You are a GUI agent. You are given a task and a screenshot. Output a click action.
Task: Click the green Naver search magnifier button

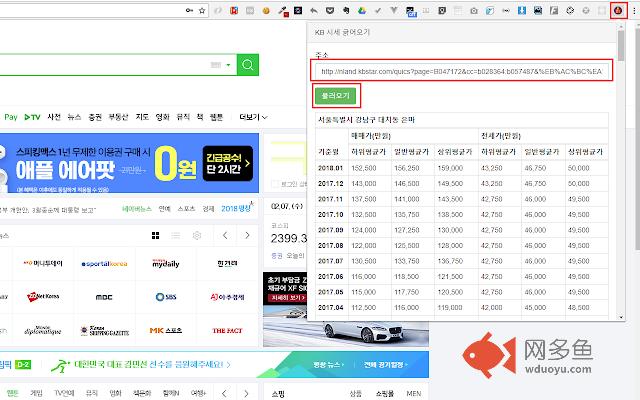(x=247, y=66)
